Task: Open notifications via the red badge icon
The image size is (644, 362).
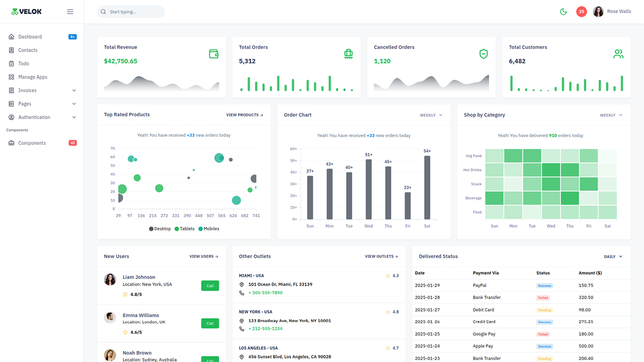Action: click(581, 11)
